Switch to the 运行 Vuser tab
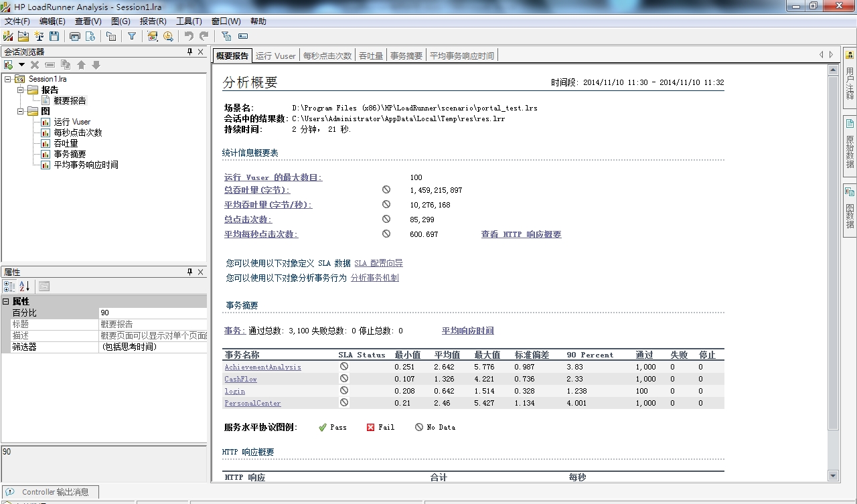Image resolution: width=857 pixels, height=504 pixels. point(275,56)
